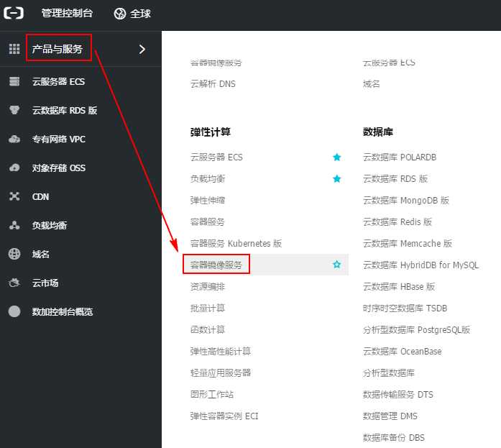The height and width of the screenshot is (448, 501).
Task: Open the 轻量应用服务器 link
Action: [221, 372]
